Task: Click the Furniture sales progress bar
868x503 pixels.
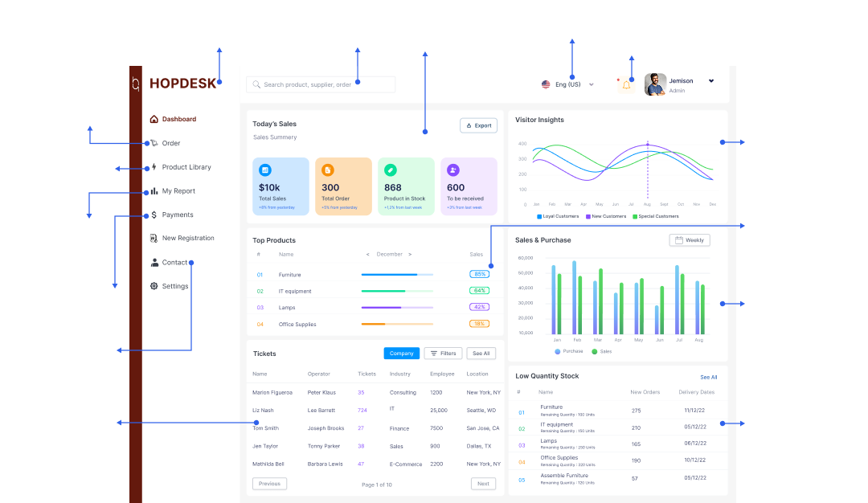Action: [397, 275]
